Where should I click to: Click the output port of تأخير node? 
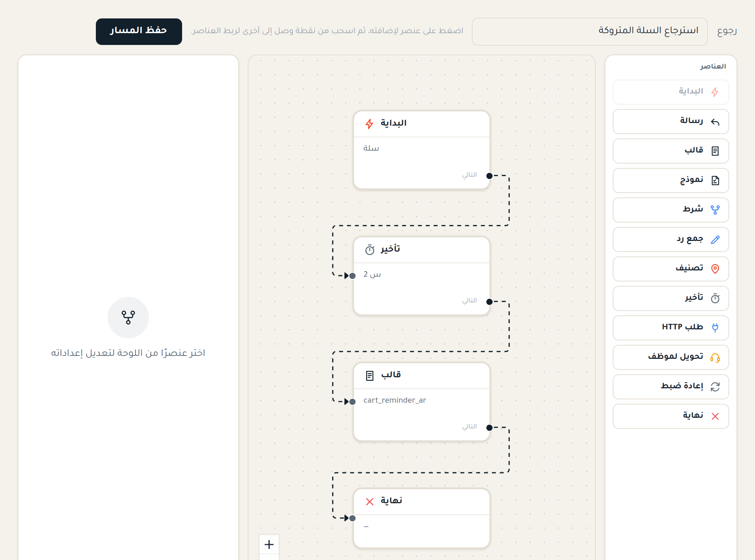click(490, 302)
